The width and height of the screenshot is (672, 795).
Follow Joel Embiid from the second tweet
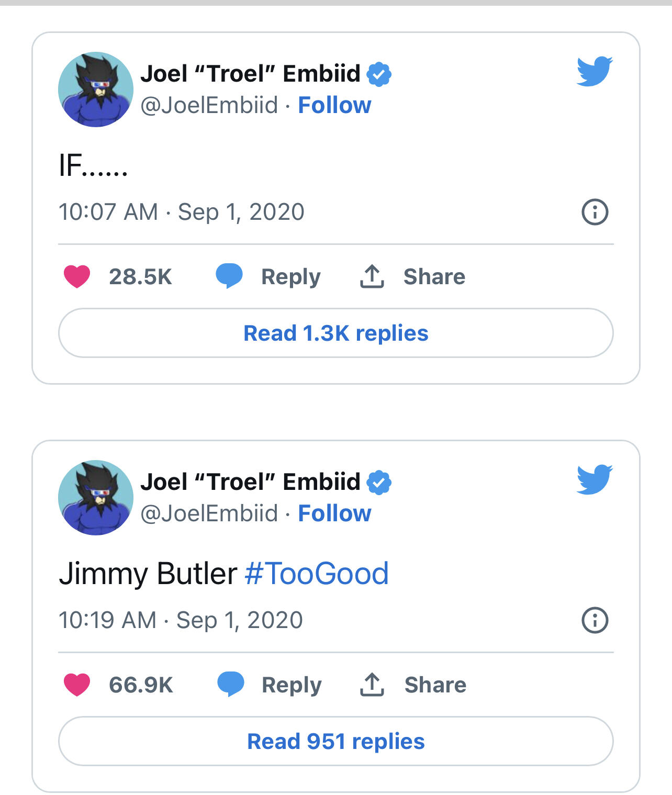(x=334, y=513)
